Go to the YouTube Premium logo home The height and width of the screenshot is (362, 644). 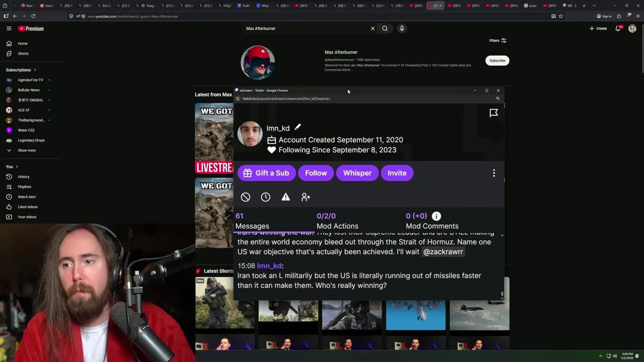coord(31,29)
